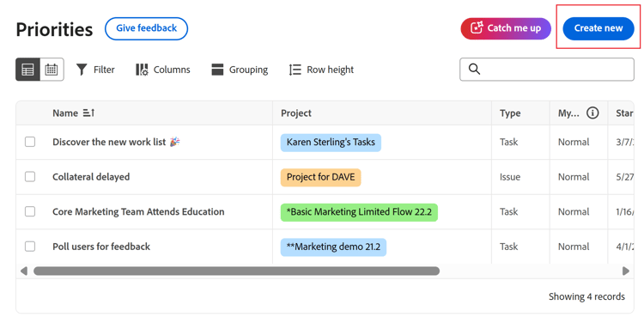Open the Discover the new work list item

(x=109, y=142)
